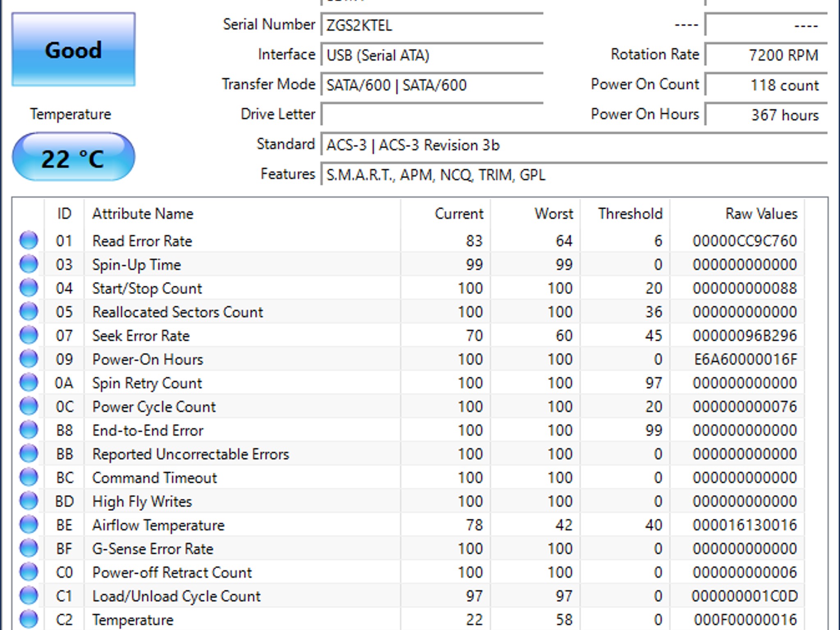
Task: Select the indicator next to End-to-End Error
Action: (29, 430)
